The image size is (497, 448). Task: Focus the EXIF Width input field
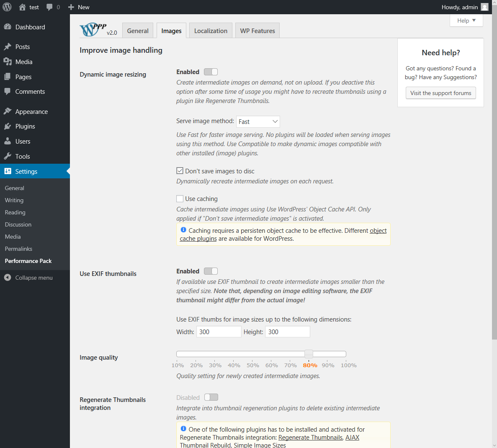tap(219, 332)
